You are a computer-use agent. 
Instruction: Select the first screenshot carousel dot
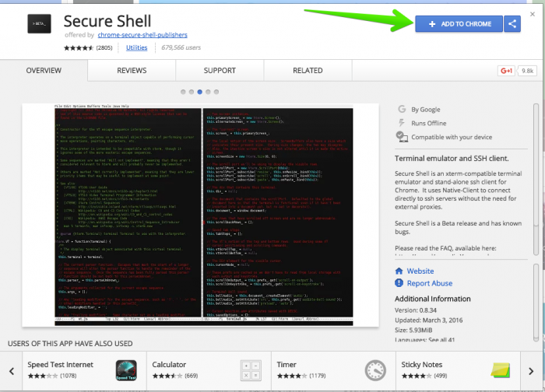[x=183, y=92]
